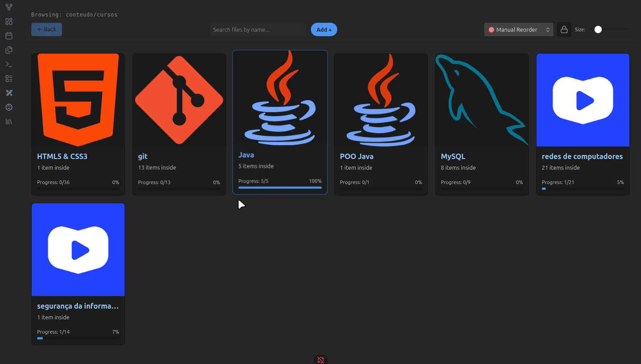Focus the Search files by name field
Image resolution: width=641 pixels, height=364 pixels.
pyautogui.click(x=258, y=29)
